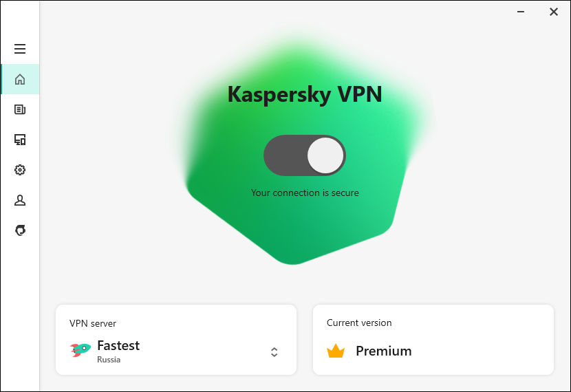
Task: Open the support headset icon
Action: tap(20, 230)
